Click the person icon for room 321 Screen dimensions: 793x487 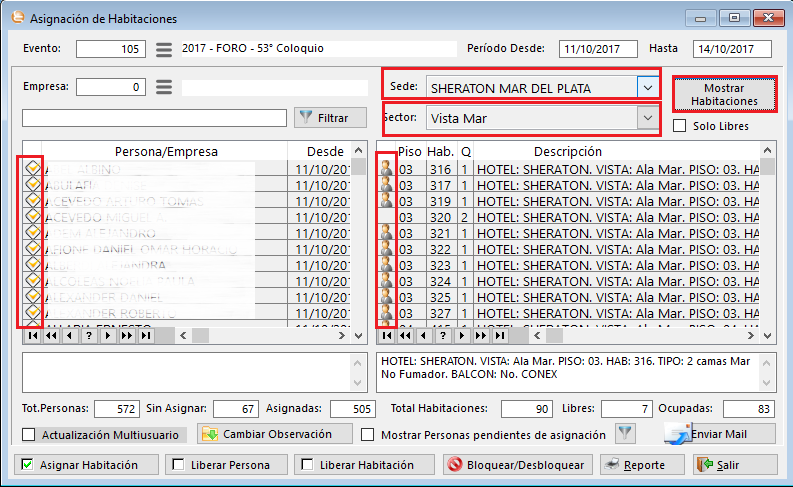(x=386, y=232)
